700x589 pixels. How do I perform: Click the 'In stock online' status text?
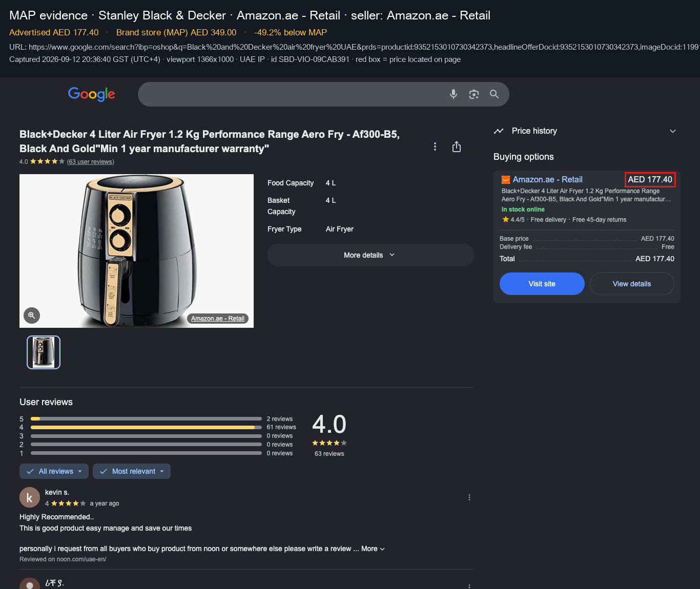coord(523,209)
